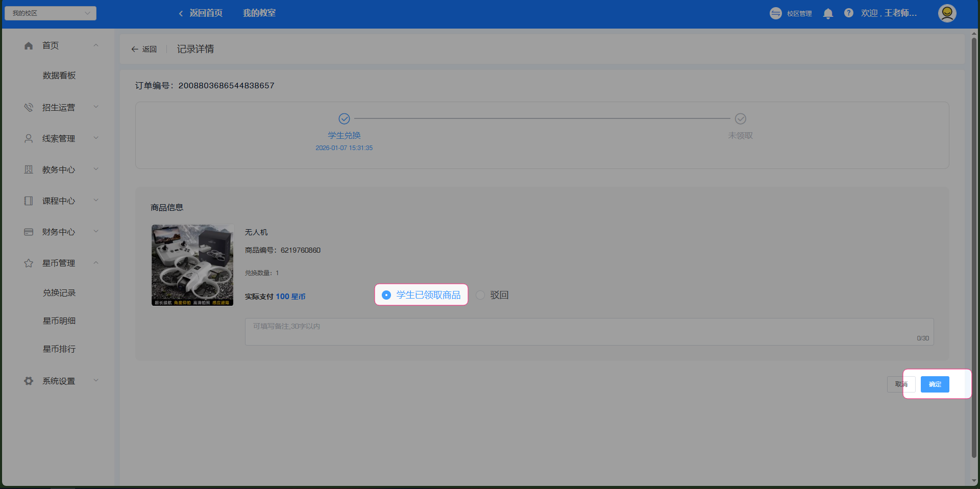The image size is (980, 489).
Task: Open 星币排行 in the sidebar
Action: (59, 349)
